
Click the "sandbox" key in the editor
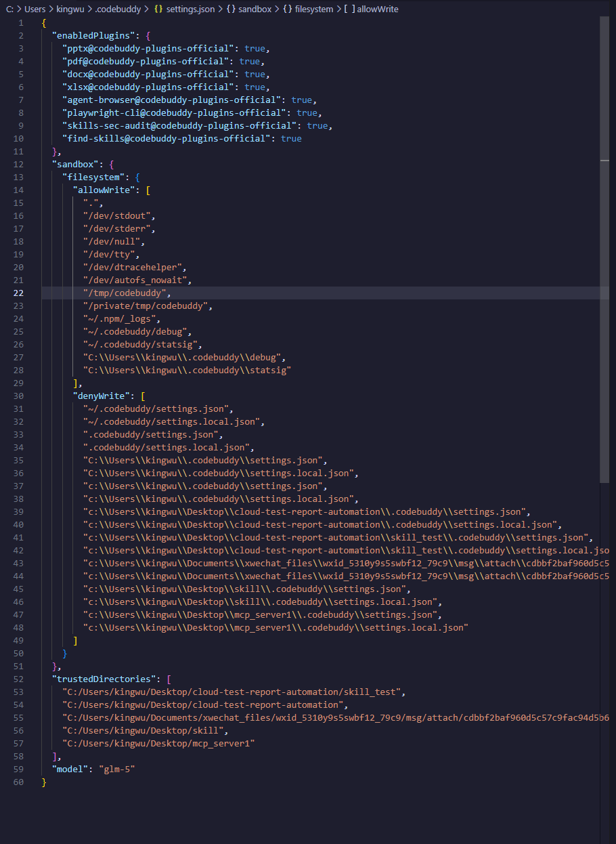tap(75, 164)
